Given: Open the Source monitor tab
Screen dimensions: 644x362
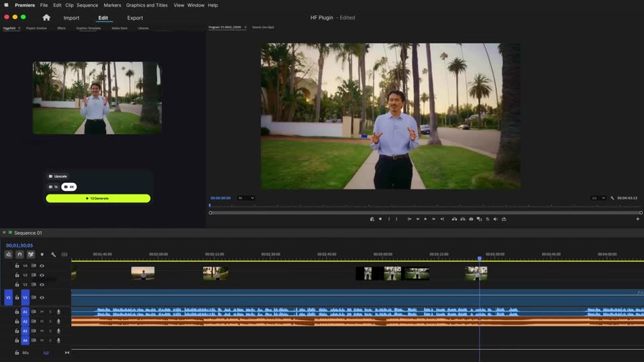Looking at the screenshot, I should coord(263,27).
